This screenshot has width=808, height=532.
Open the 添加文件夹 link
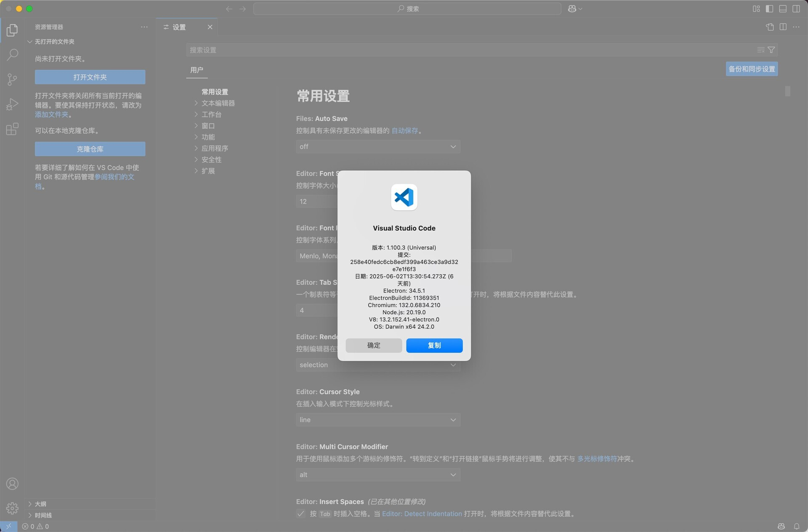point(51,114)
